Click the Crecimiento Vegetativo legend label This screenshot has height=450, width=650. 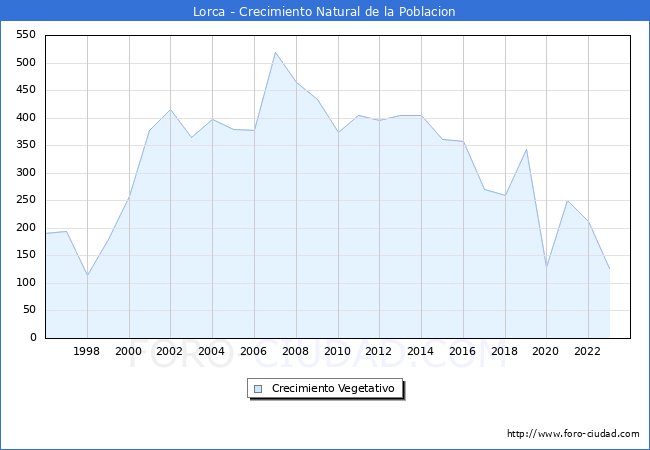pyautogui.click(x=333, y=388)
